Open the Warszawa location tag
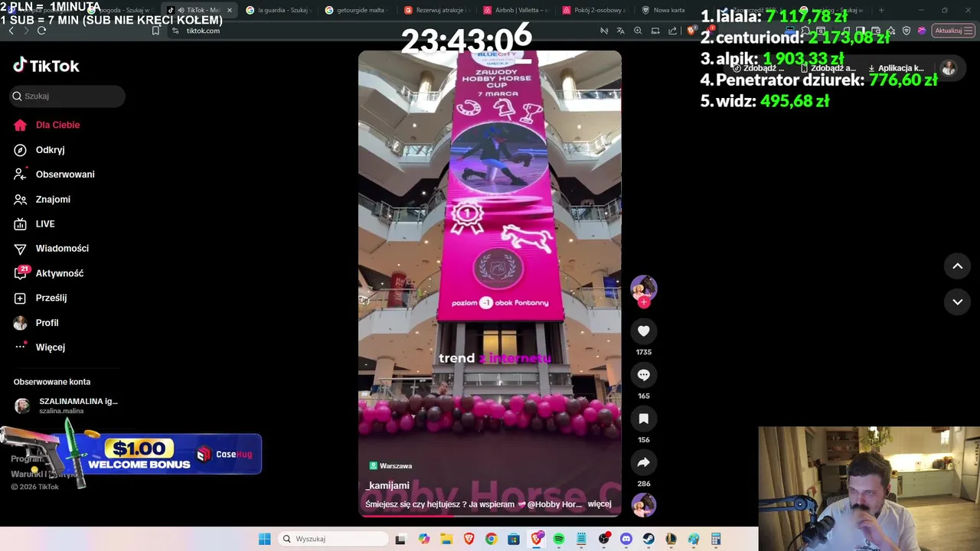This screenshot has width=980, height=551. click(x=390, y=465)
